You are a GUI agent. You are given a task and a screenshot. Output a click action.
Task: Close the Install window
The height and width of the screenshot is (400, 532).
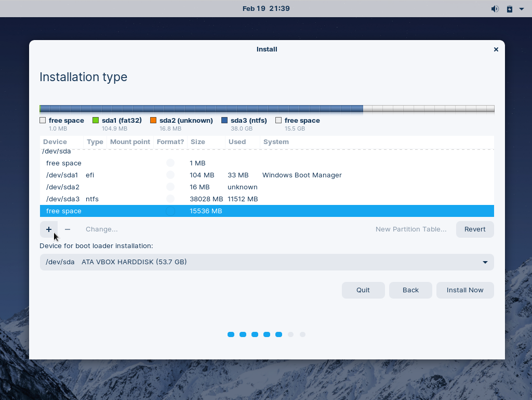pyautogui.click(x=496, y=49)
